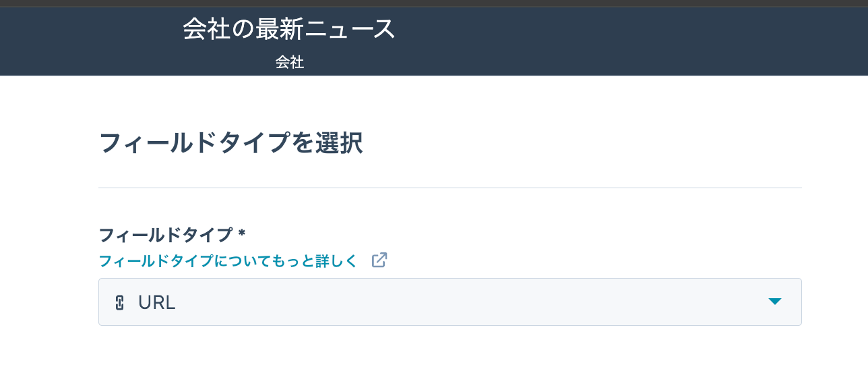868x365 pixels.
Task: Click the chain-link icon beside URL
Action: coord(120,302)
